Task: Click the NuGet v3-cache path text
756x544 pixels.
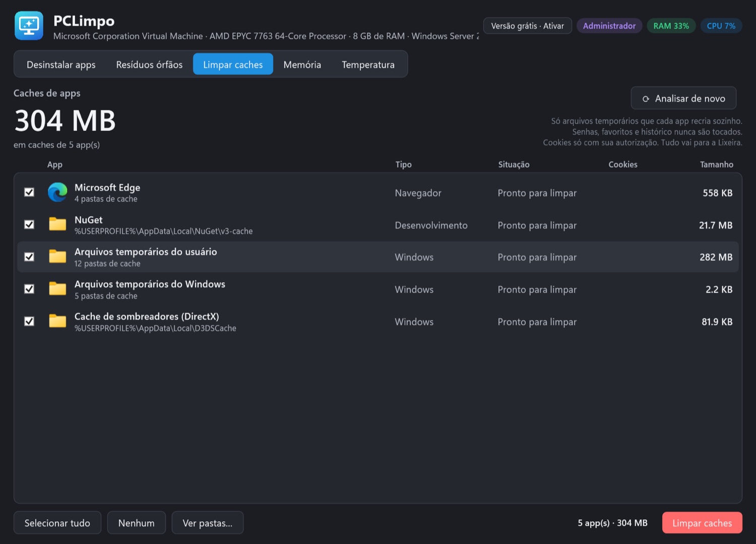Action: (164, 231)
